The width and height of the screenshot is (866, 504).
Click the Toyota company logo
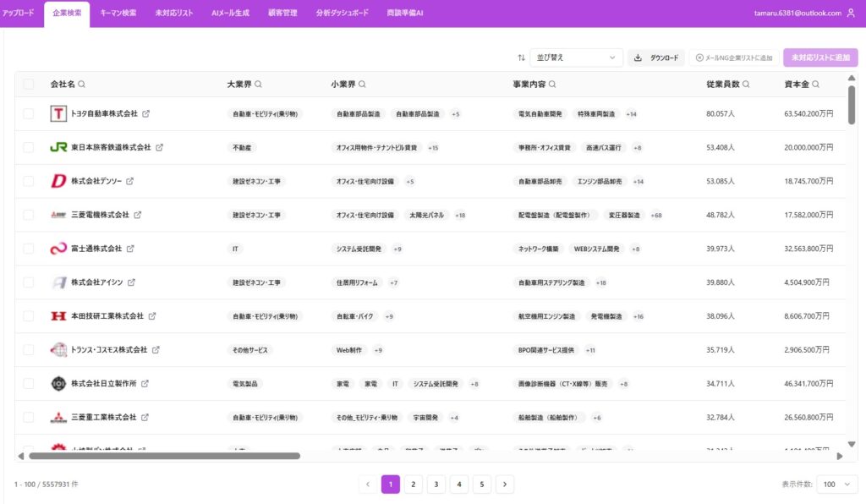click(x=58, y=113)
